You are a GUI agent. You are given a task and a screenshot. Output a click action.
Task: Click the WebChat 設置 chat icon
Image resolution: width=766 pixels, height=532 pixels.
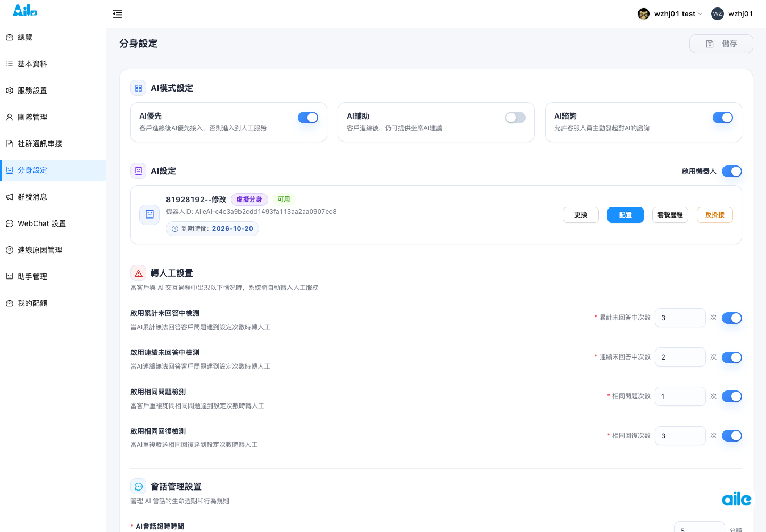click(x=10, y=223)
